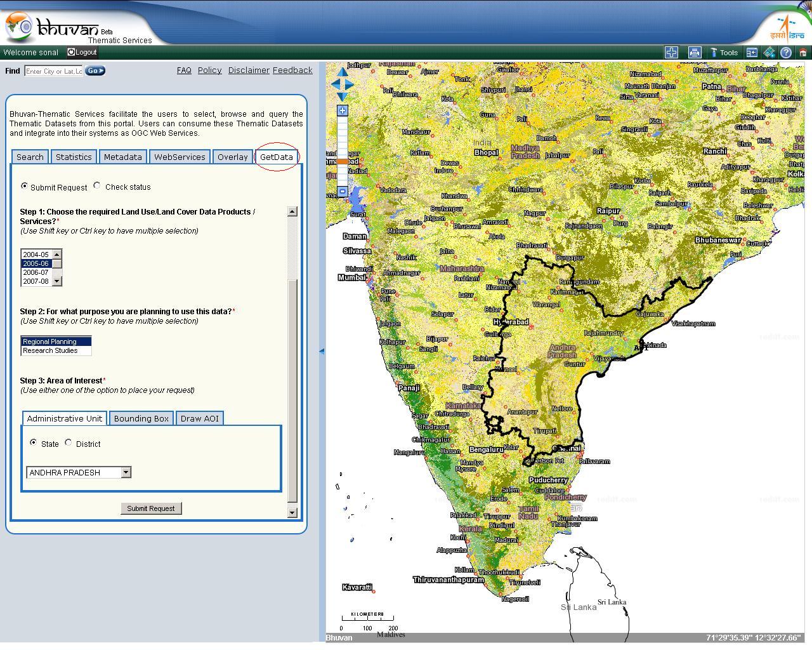Click the Submit Request button

[x=151, y=508]
